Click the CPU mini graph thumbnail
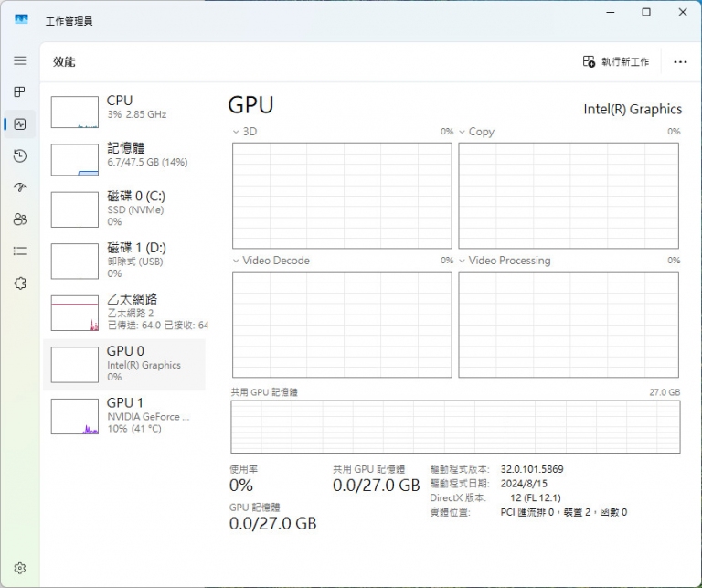Screen dimensions: 702x588 (x=75, y=112)
